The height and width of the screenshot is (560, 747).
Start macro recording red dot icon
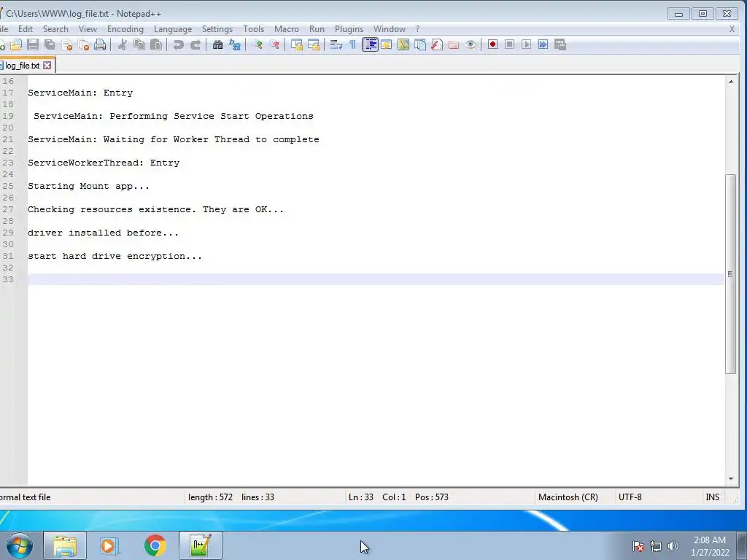492,44
